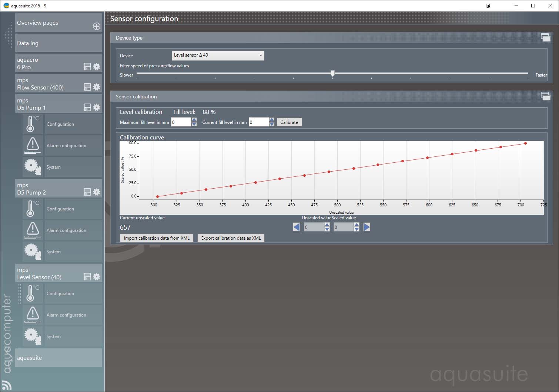Decrease Current fill level with down arrow
This screenshot has height=392, width=559.
tap(272, 124)
